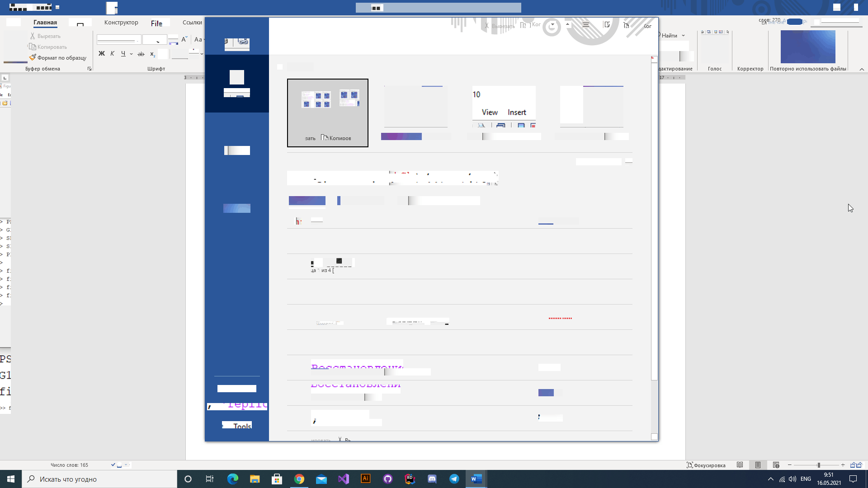
Task: Click the tab stop selector (L) on ruler
Action: click(x=5, y=78)
